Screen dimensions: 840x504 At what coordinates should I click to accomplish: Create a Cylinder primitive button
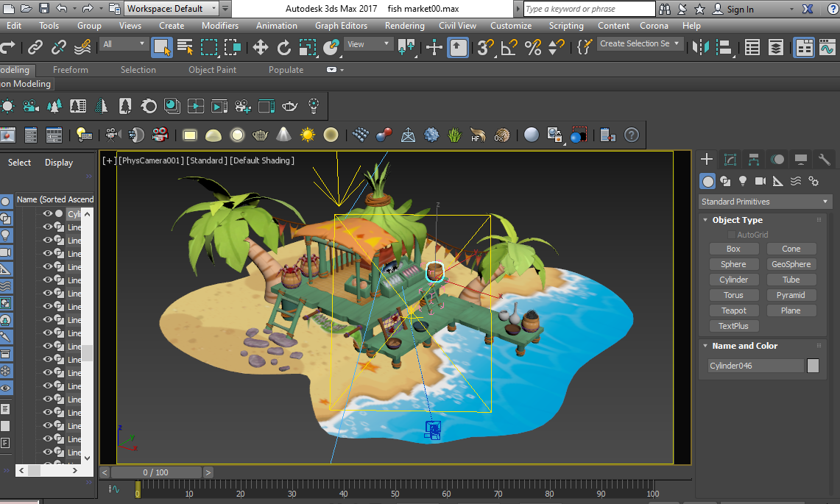(x=733, y=280)
